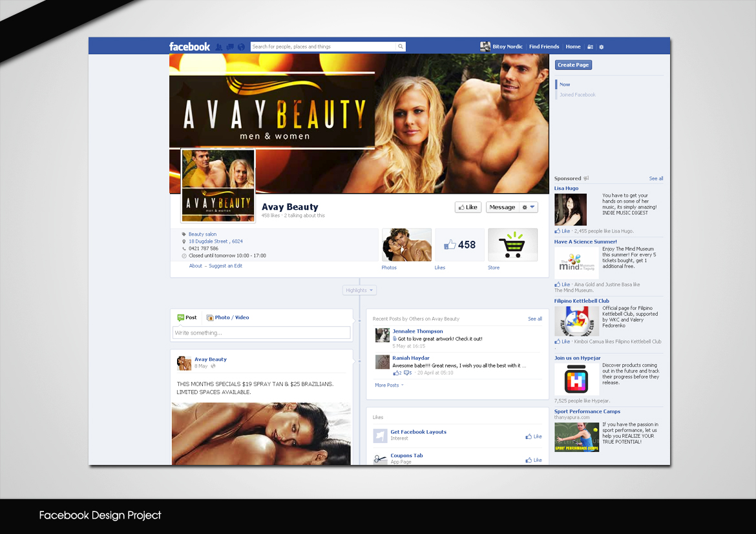The height and width of the screenshot is (534, 756).
Task: Click the thumbs-up Likes box showing 458
Action: tap(459, 245)
